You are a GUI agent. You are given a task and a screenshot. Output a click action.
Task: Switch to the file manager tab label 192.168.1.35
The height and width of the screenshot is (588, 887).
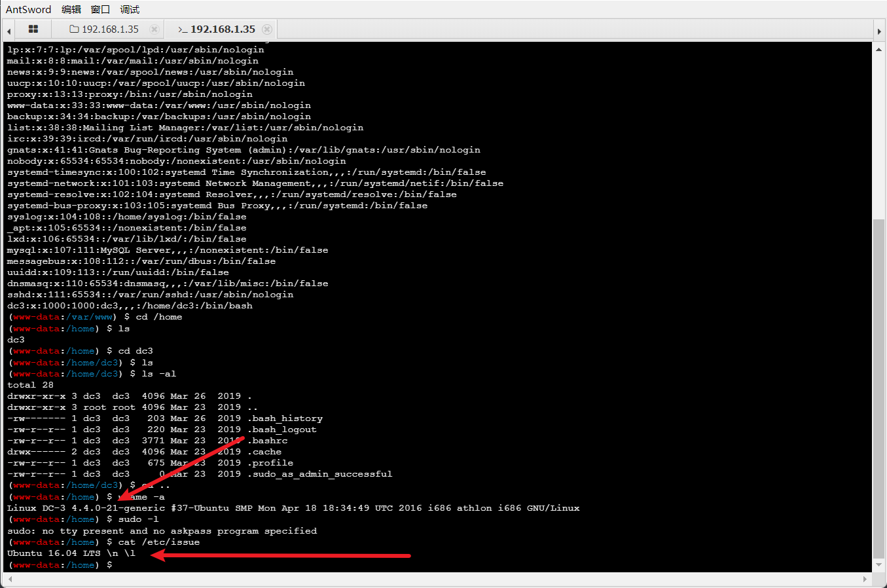click(110, 29)
